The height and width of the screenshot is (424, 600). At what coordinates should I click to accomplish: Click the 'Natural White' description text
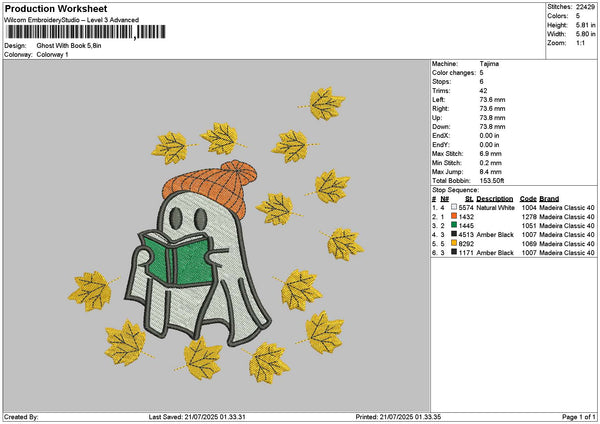click(x=495, y=208)
